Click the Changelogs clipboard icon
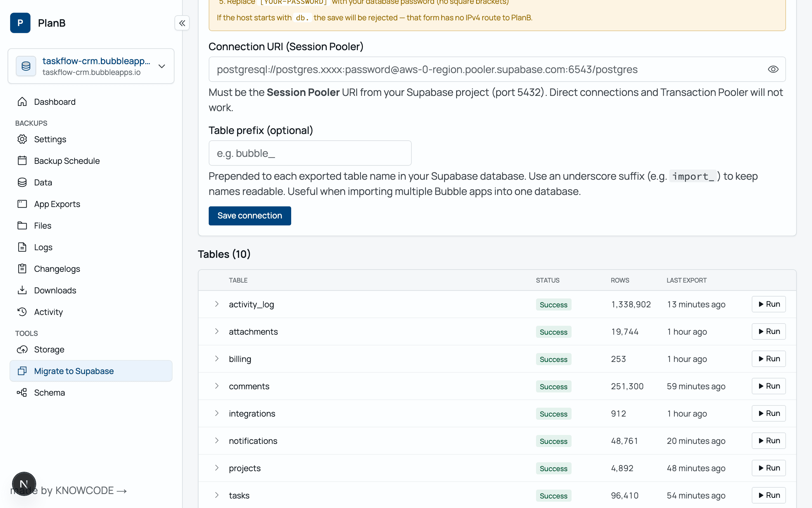Screen dimensions: 812x508 (x=22, y=269)
